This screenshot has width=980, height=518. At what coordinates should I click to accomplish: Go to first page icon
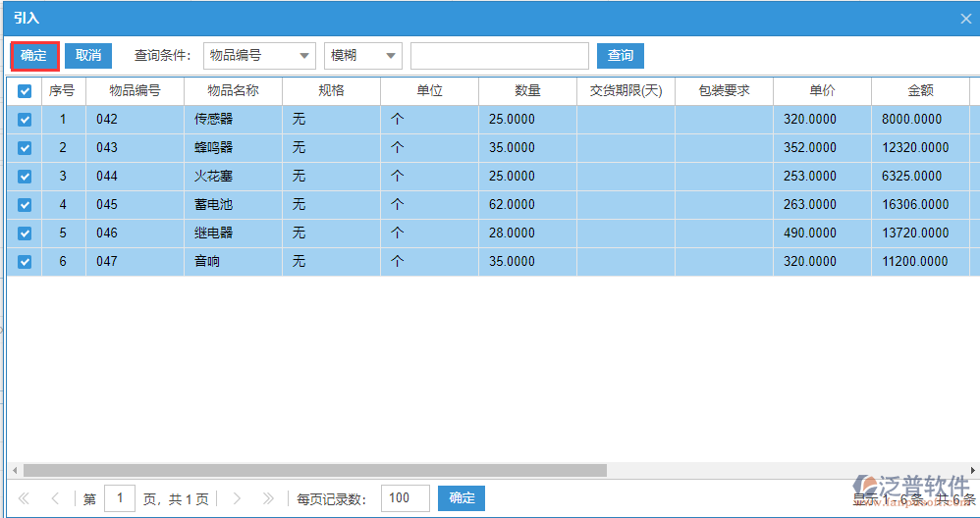[25, 498]
